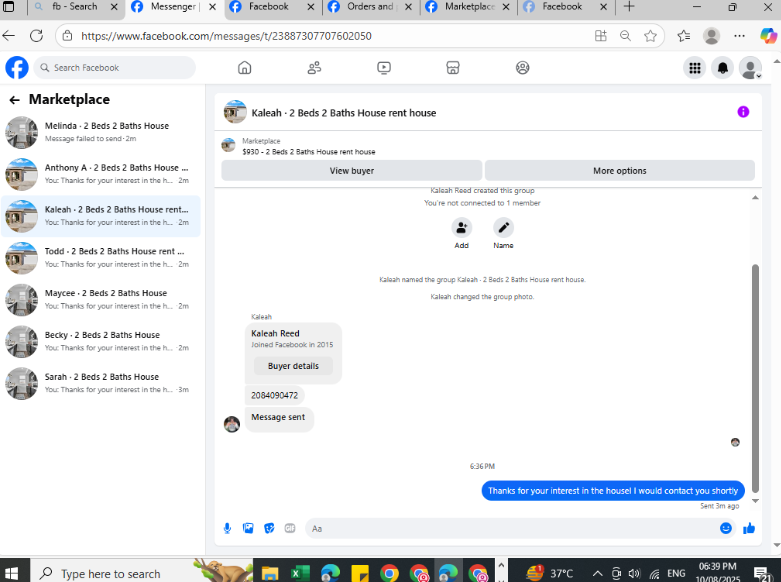781x582 pixels.
Task: Click the chat scrollbar thumb
Action: point(755,379)
